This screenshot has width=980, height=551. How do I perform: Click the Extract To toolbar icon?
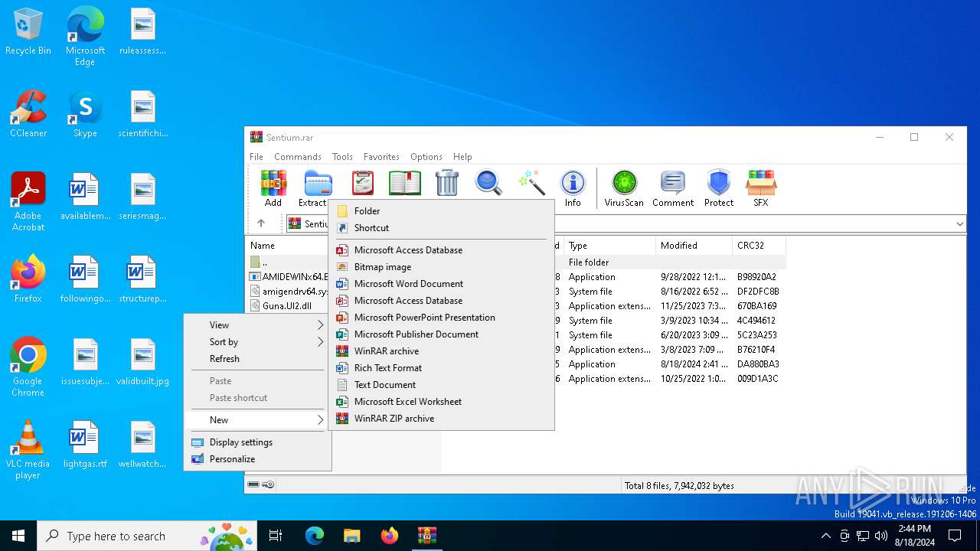(316, 188)
